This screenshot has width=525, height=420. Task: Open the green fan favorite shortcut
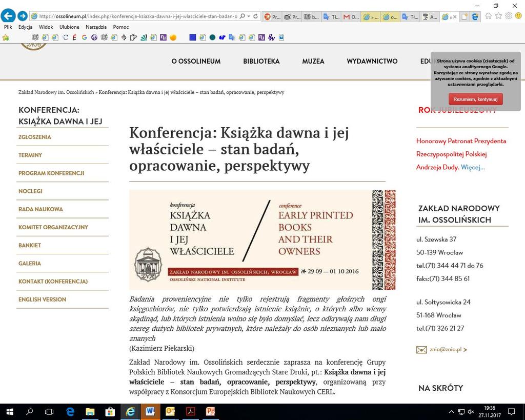coord(144,37)
